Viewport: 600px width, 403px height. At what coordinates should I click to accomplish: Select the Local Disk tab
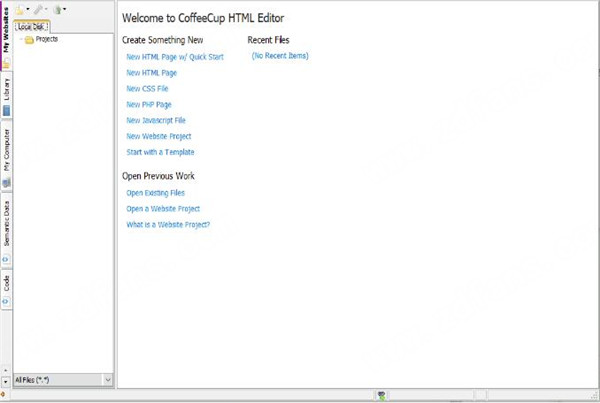point(32,27)
